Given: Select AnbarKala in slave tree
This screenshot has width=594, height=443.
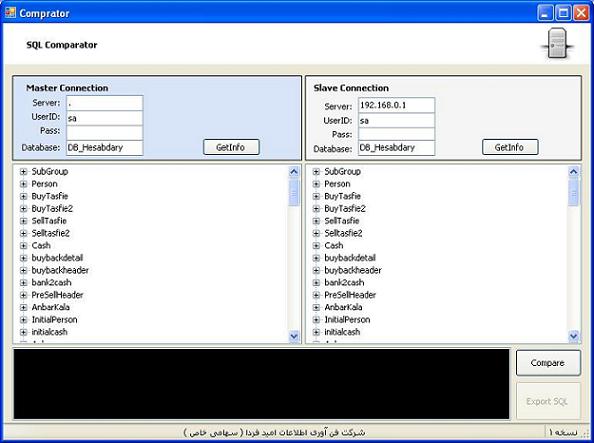Looking at the screenshot, I should (x=343, y=307).
